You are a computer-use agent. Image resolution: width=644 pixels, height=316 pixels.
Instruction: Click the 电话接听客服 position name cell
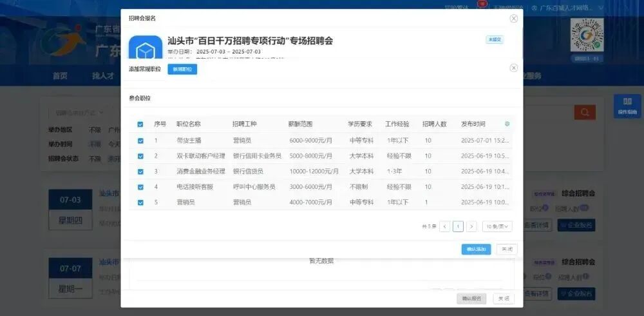point(195,187)
